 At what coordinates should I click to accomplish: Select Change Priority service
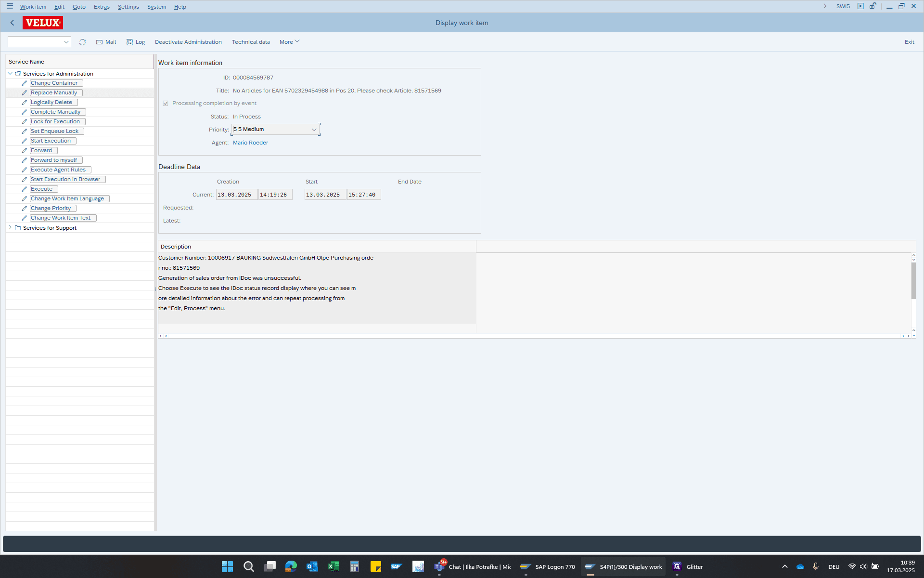53,208
